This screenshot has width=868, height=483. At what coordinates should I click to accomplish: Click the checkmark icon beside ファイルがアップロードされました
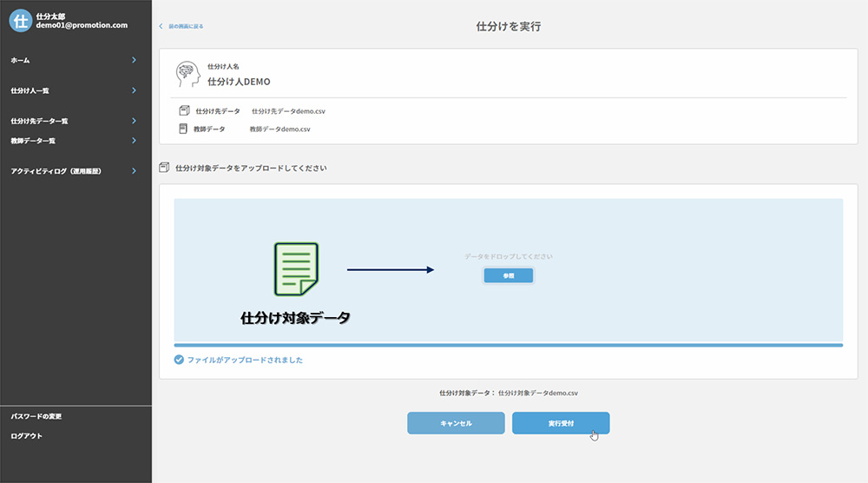(x=179, y=360)
